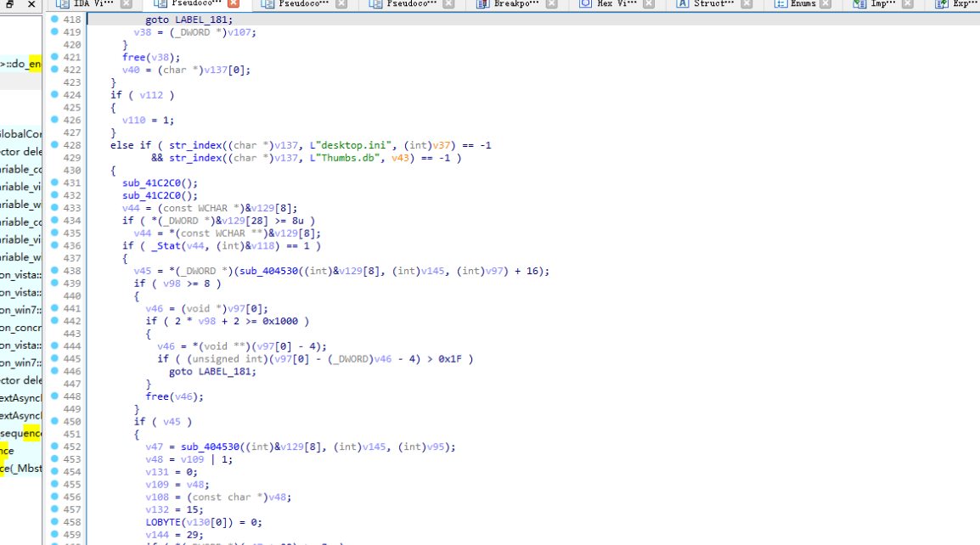Screen dimensions: 980x545
Task: Close the Breakpoints tab
Action: pos(551,4)
